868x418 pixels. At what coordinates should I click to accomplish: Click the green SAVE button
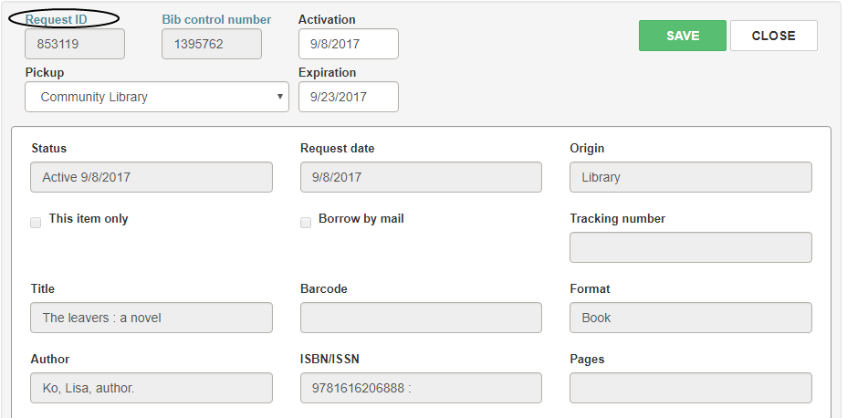coord(683,36)
